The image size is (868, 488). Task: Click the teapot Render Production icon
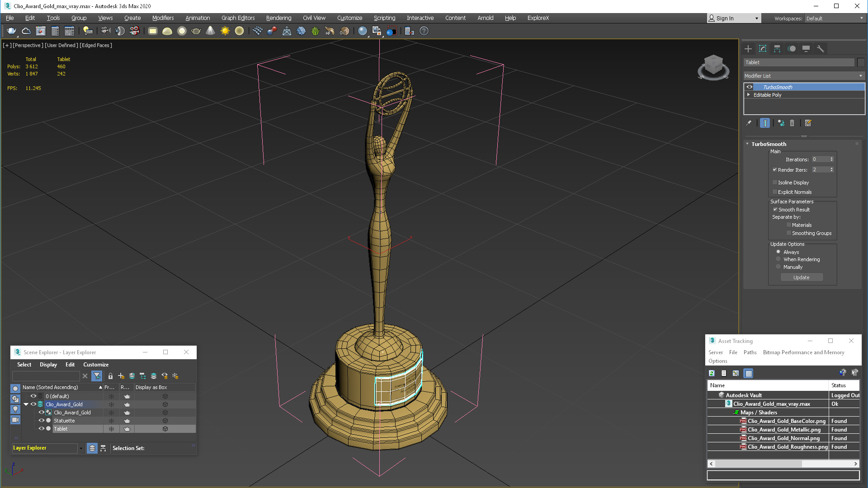[x=11, y=31]
